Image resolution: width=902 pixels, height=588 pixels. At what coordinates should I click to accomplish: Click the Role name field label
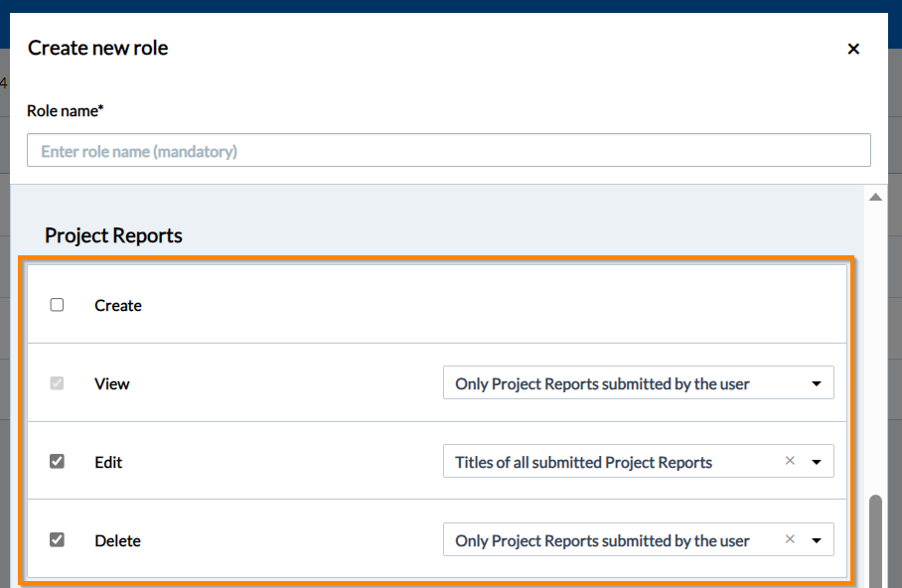[x=65, y=110]
